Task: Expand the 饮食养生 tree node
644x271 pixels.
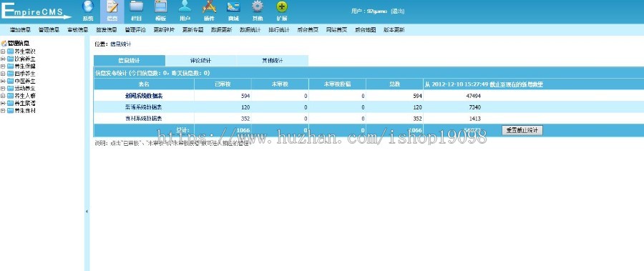Action: coord(3,59)
